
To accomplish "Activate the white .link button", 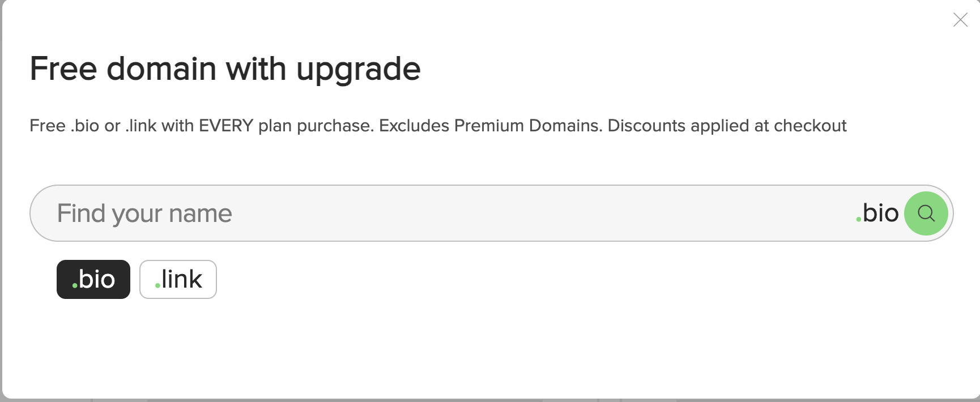I will [178, 279].
